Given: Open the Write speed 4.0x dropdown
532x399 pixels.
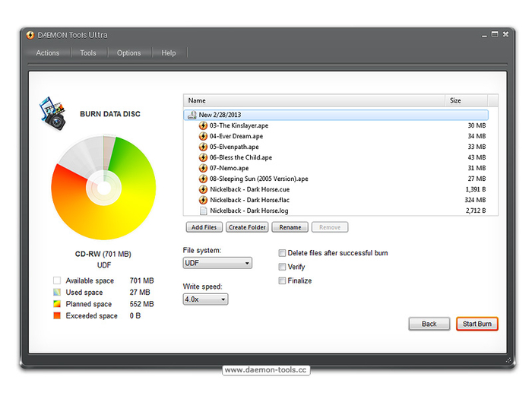Looking at the screenshot, I should click(x=206, y=299).
